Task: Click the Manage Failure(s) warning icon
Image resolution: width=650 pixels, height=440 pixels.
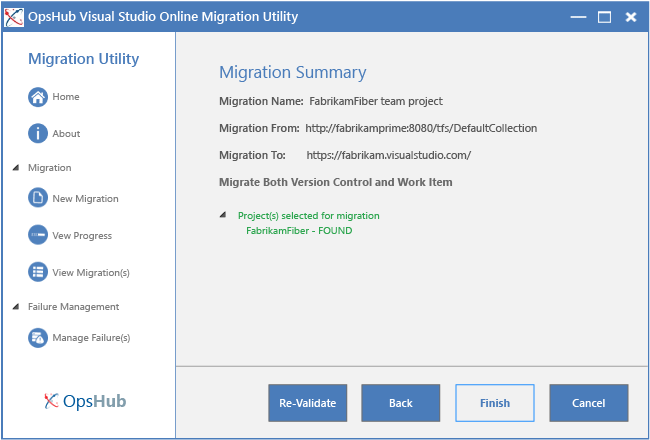Action: [x=38, y=338]
